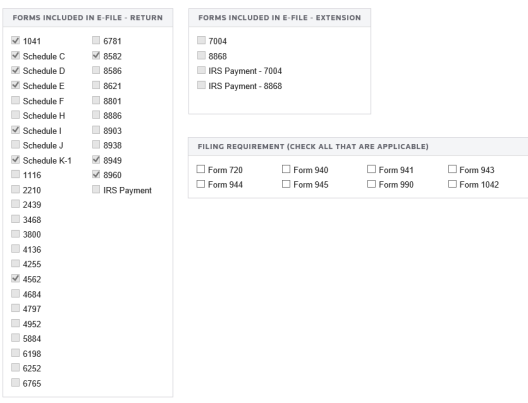Select Form 941 filing requirement
Image resolution: width=528 pixels, height=403 pixels.
click(x=371, y=169)
